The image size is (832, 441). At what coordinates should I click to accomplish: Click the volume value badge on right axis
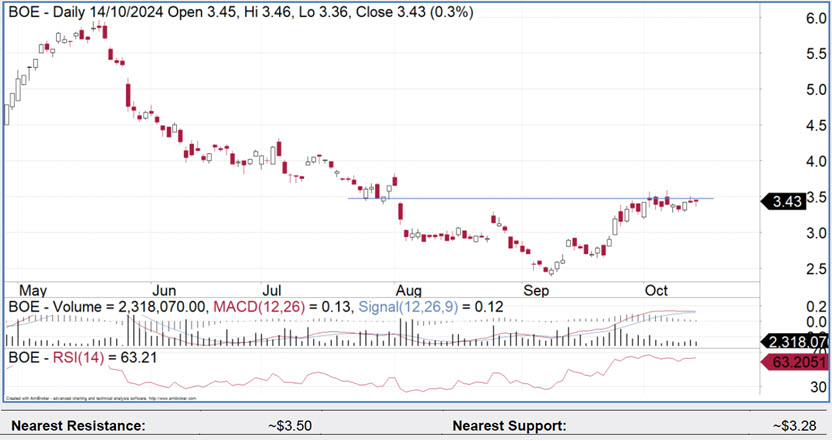(795, 341)
